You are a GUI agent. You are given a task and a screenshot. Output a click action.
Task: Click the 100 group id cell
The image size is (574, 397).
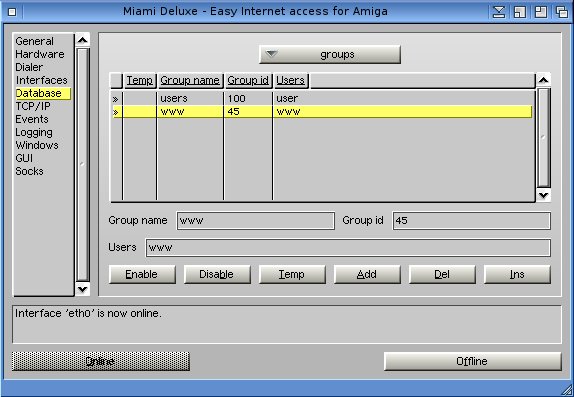(236, 99)
